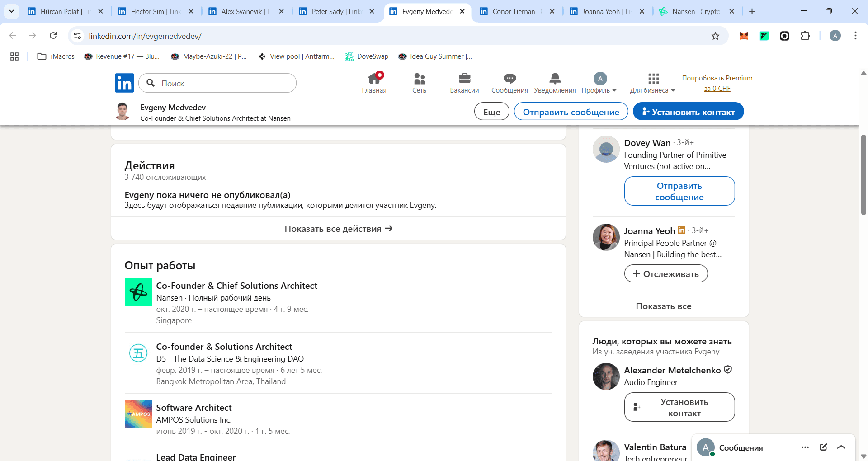This screenshot has height=461, width=868.
Task: Open Alexander Metelchenko profile name
Action: click(672, 370)
